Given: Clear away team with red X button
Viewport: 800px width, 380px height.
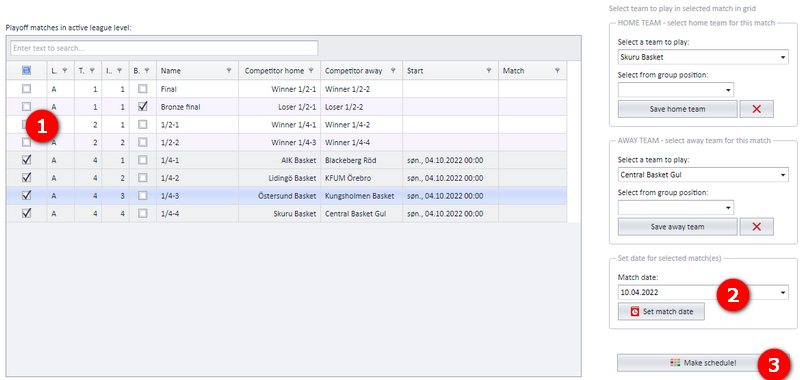Looking at the screenshot, I should [x=756, y=226].
